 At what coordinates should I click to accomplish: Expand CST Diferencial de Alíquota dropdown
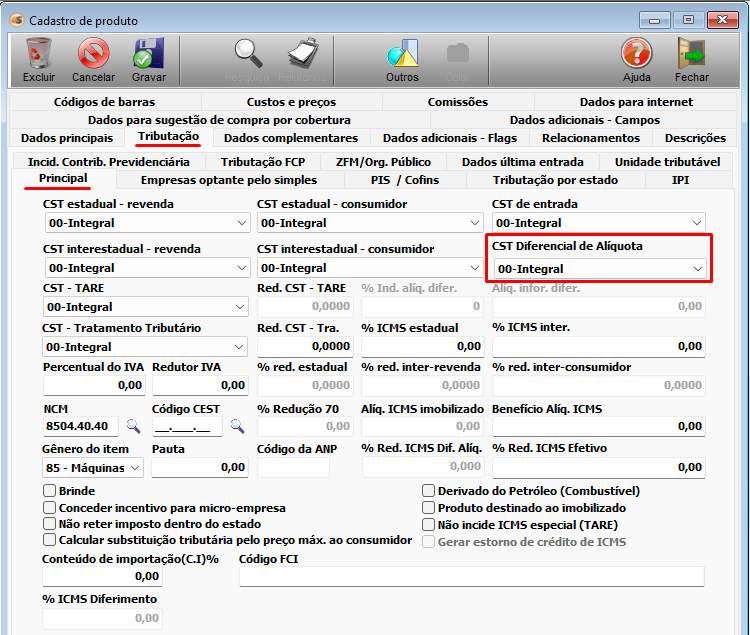698,269
